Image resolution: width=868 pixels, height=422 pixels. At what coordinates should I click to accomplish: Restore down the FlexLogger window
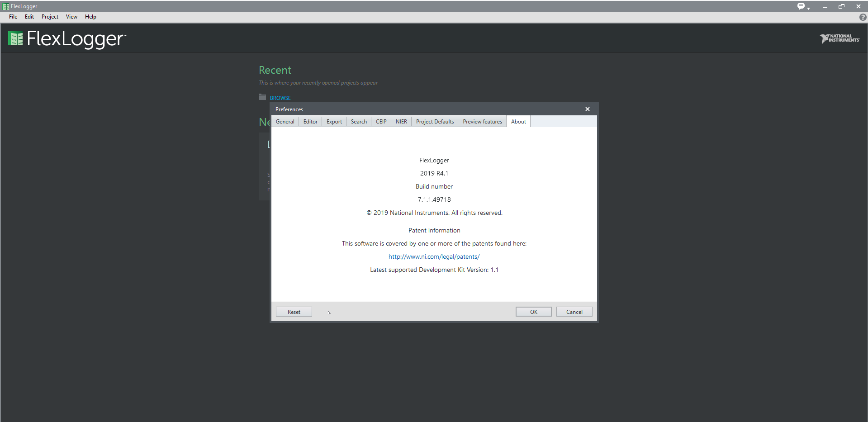pyautogui.click(x=841, y=6)
